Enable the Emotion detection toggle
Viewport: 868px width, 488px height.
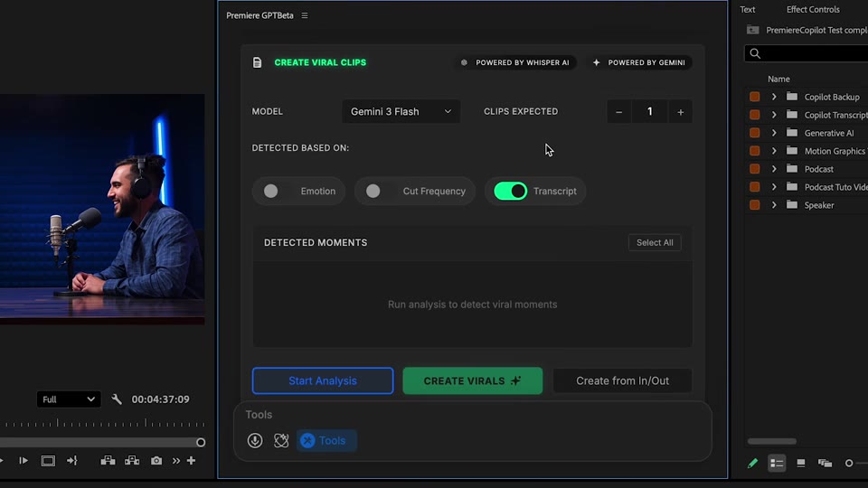pos(270,191)
